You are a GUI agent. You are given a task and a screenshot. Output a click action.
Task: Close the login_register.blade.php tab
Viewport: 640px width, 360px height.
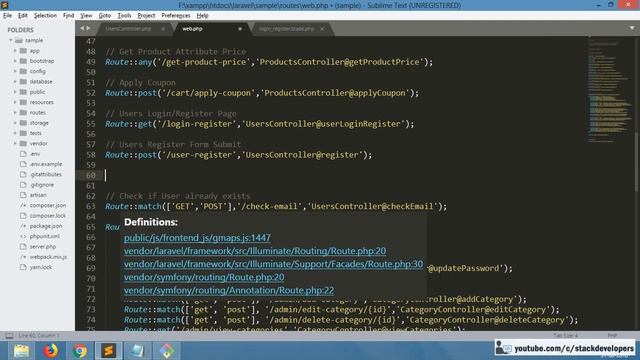[322, 29]
